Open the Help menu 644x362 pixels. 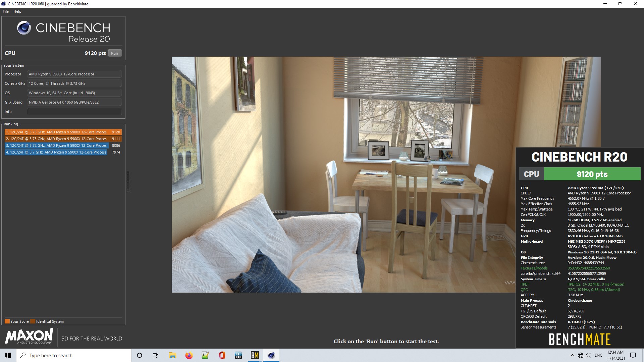point(17,11)
